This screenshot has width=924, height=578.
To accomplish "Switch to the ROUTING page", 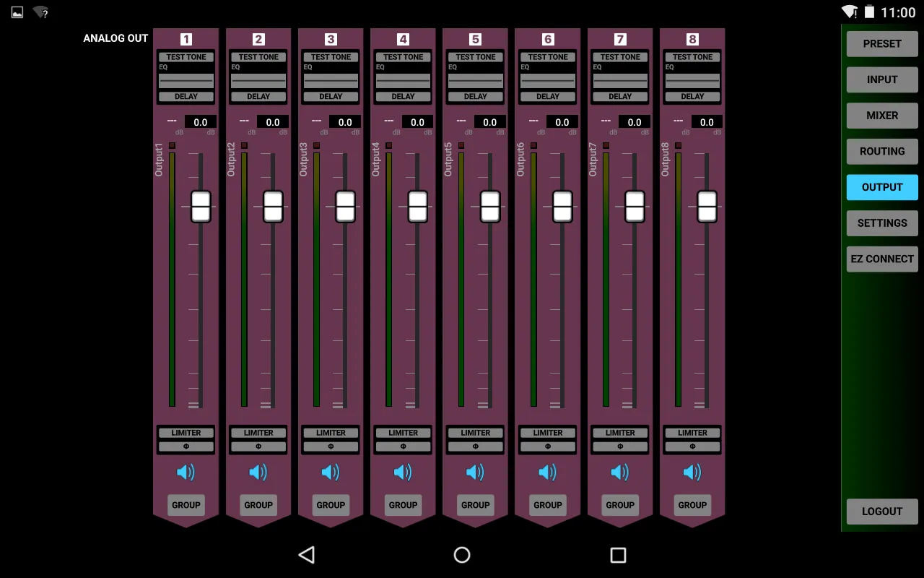I will [x=882, y=151].
